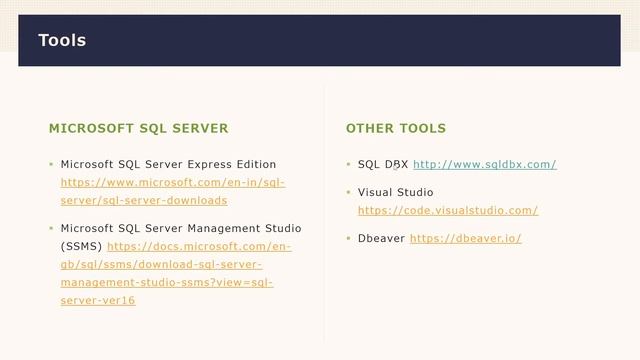Click the 'Microsoft SQL Server Express Edition' text

pyautogui.click(x=168, y=164)
